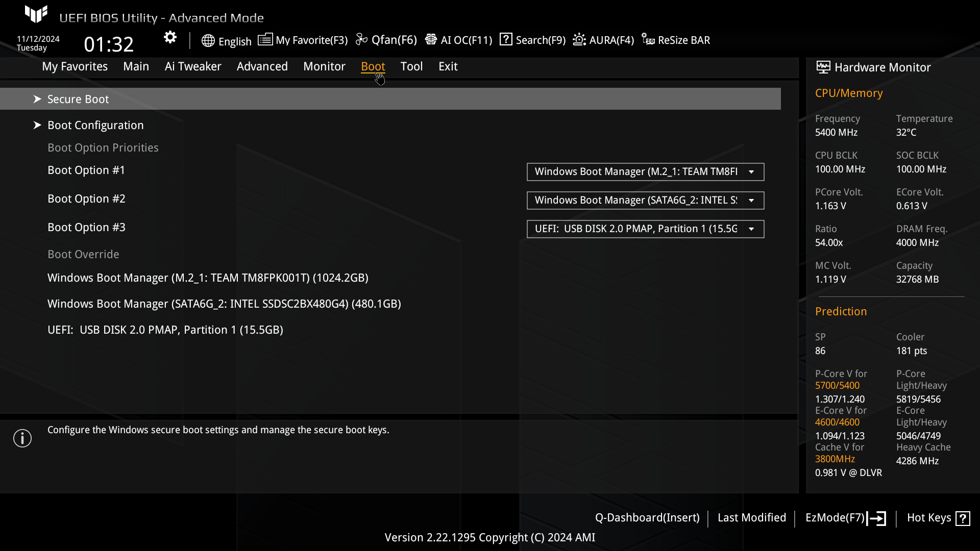
Task: Expand the Boot Configuration submenu
Action: click(95, 125)
